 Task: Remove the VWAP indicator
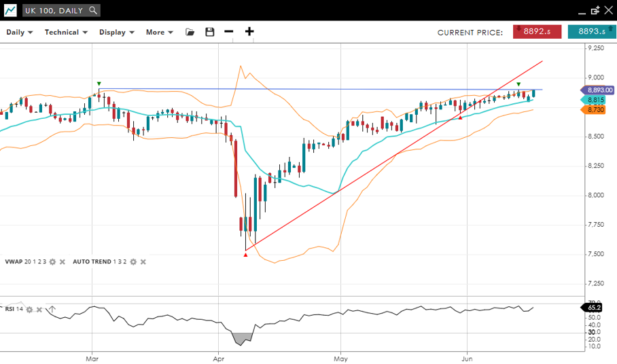point(63,261)
